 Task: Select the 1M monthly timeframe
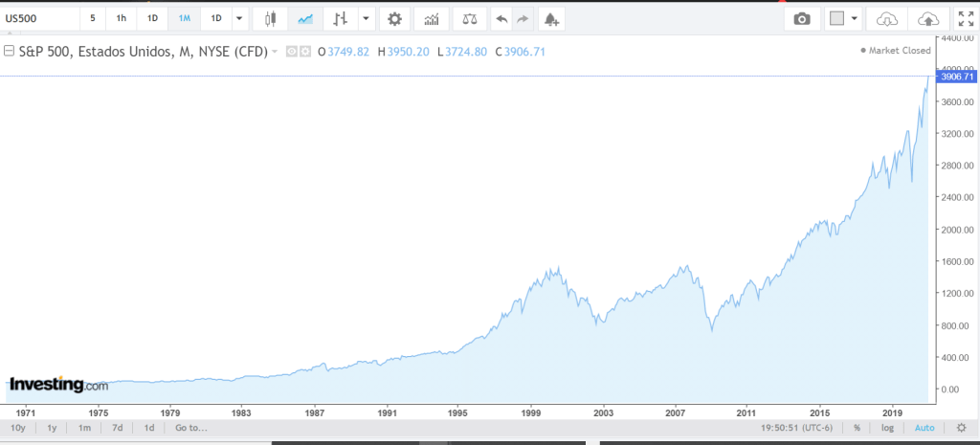coord(184,18)
